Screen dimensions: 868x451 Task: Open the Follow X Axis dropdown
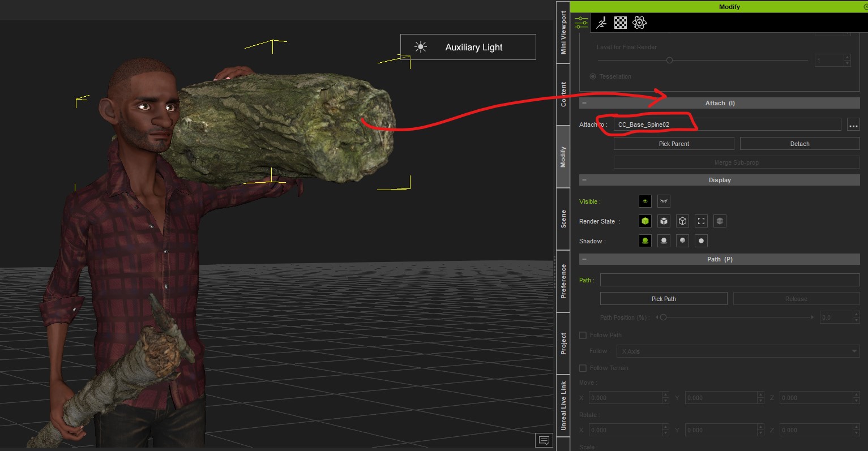(739, 351)
